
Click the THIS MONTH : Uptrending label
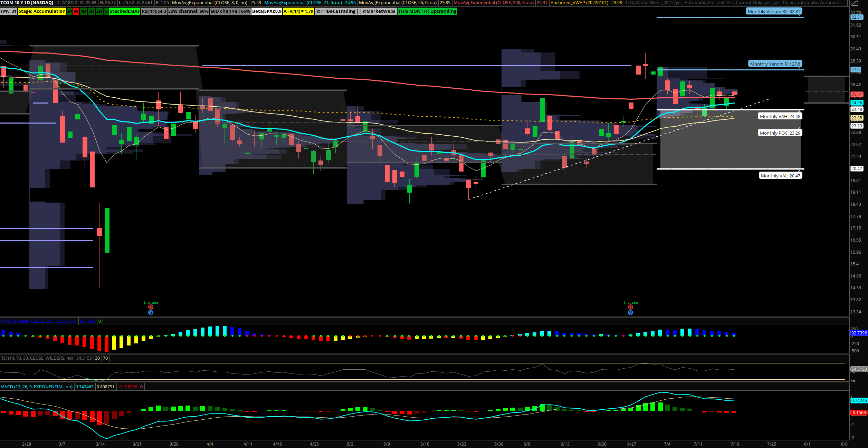(x=427, y=11)
